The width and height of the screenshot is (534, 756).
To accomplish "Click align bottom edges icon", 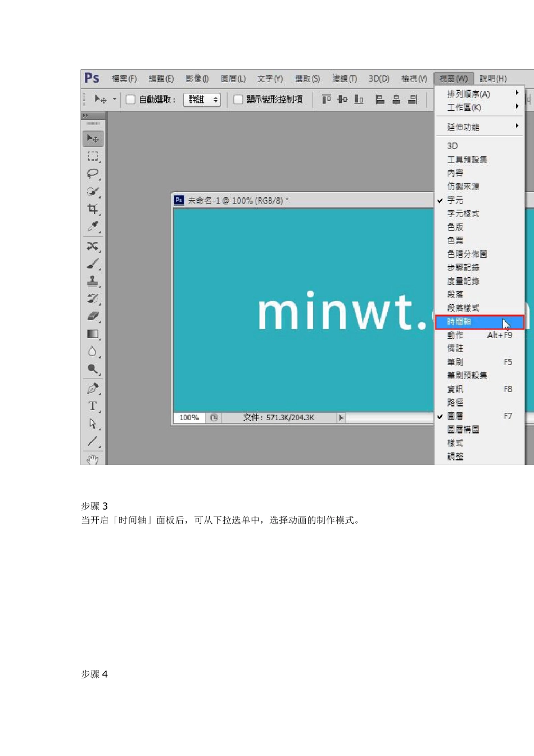I will (x=359, y=100).
